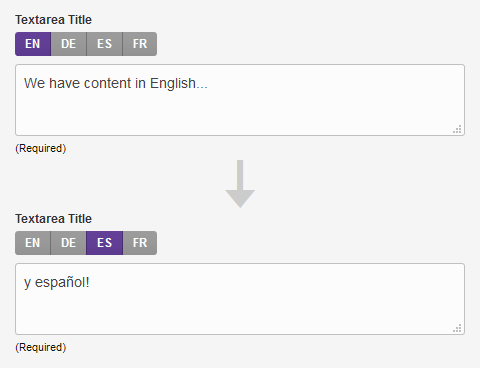
Task: Click the word 'content' in the English text
Action: tap(107, 83)
